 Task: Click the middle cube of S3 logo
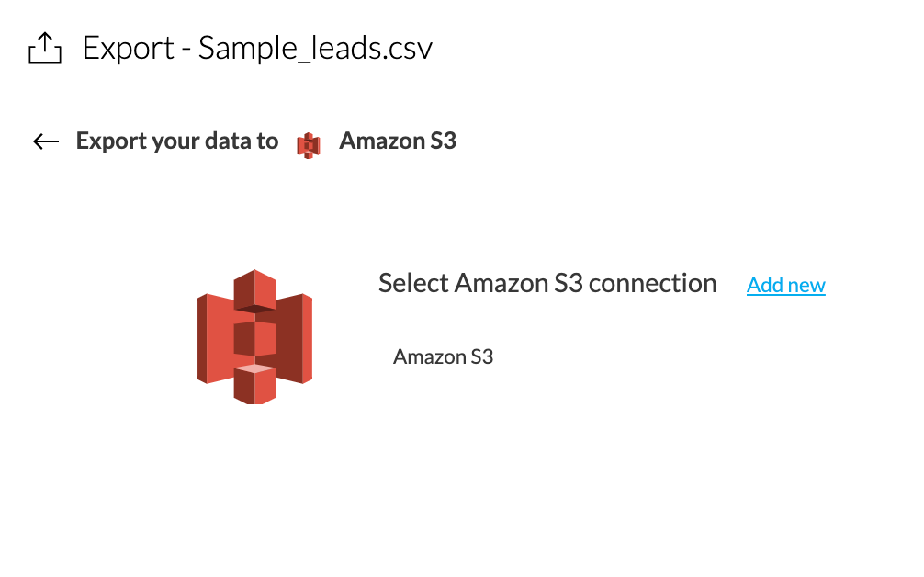click(254, 338)
